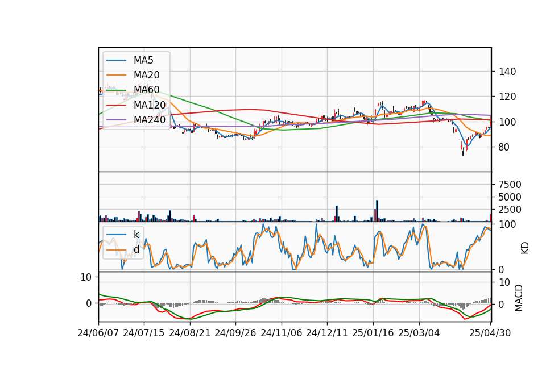Click the 25/03/04 date label
The image size is (546, 392).
pyautogui.click(x=419, y=333)
